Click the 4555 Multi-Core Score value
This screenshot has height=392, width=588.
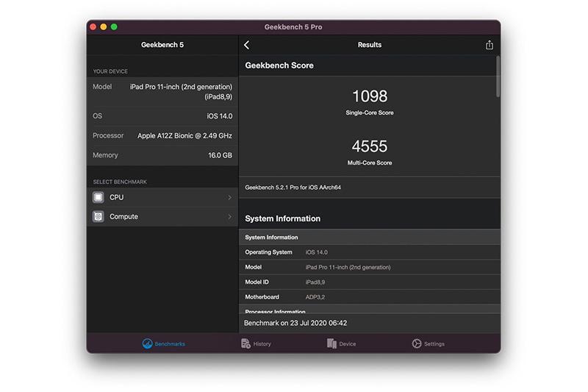pos(370,146)
